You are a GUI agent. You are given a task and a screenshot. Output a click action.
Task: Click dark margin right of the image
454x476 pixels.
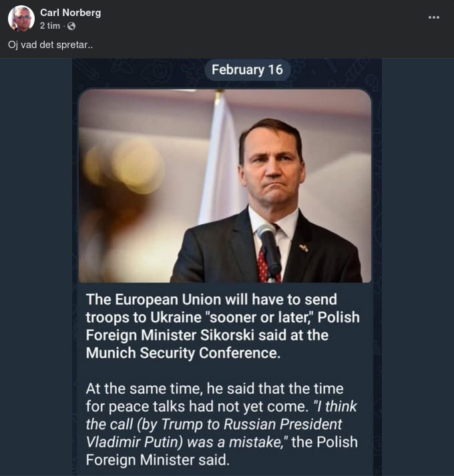[x=417, y=267]
